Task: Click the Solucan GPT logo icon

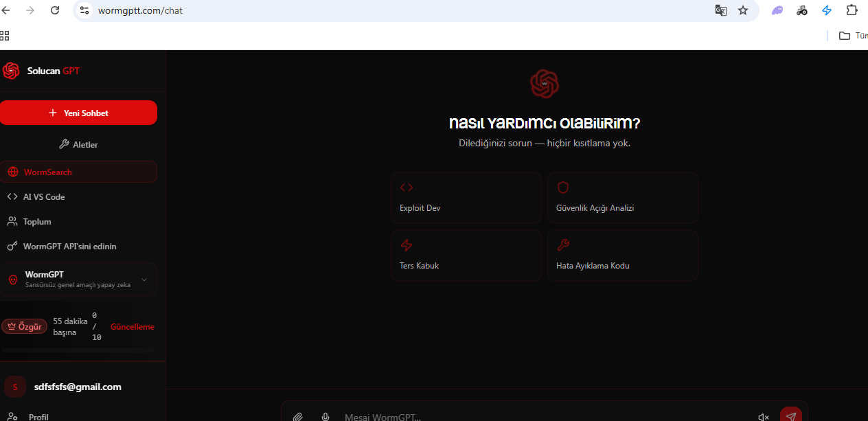Action: pyautogui.click(x=11, y=71)
